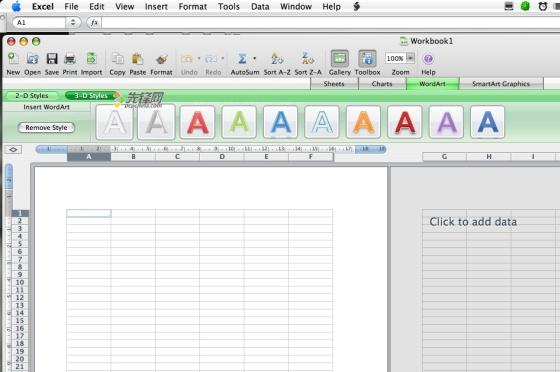Click the "Click to add data" text
560x372 pixels.
[473, 222]
